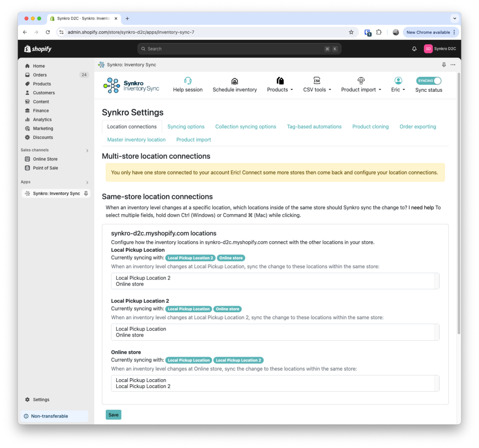Open the Chrome profile avatar

(x=396, y=32)
